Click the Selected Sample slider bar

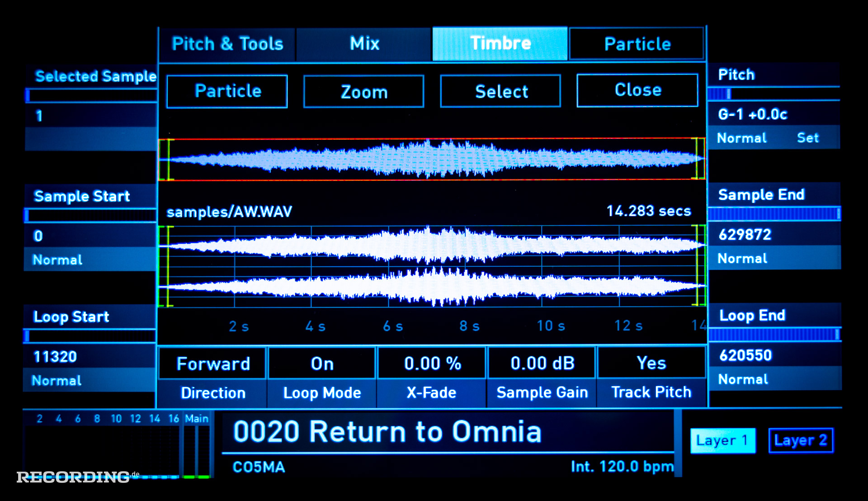(x=91, y=95)
